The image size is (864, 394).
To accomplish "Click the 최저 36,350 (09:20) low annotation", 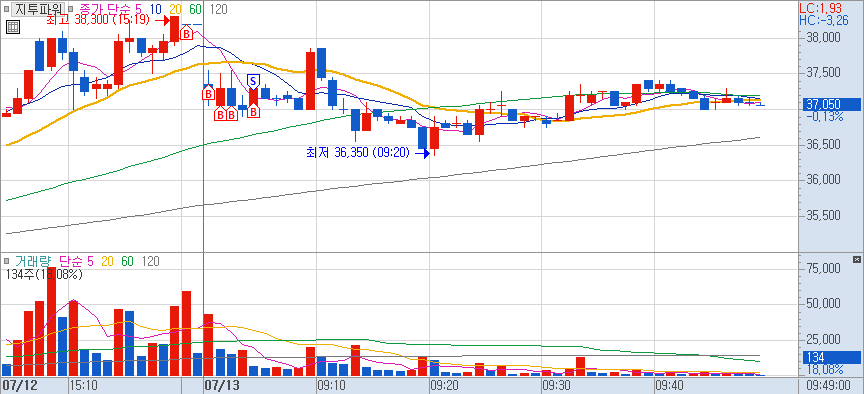I will coord(358,153).
